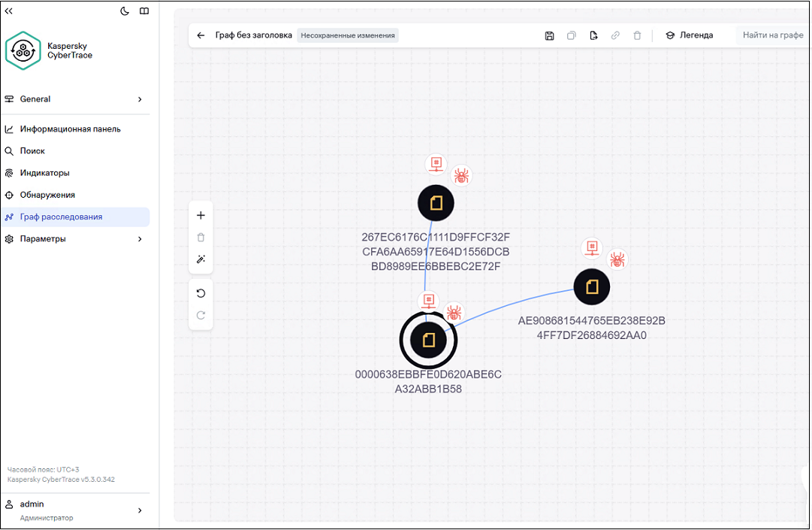Click the Граф без заголовка title
Viewport: 812px width, 530px height.
pos(254,35)
